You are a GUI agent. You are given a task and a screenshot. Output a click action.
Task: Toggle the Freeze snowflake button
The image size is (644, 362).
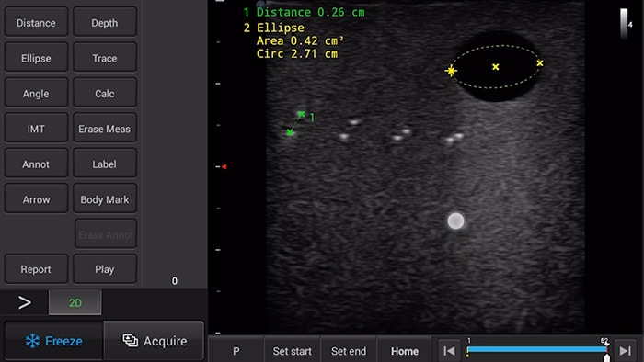pyautogui.click(x=53, y=341)
